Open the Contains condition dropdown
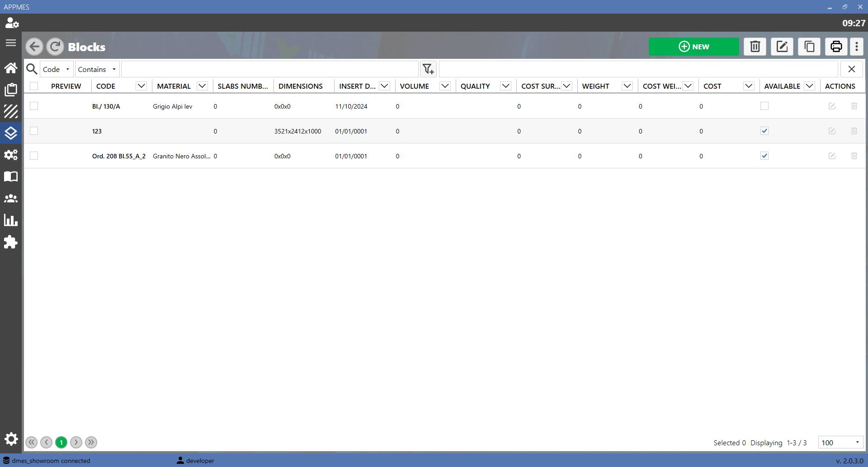 click(x=97, y=69)
